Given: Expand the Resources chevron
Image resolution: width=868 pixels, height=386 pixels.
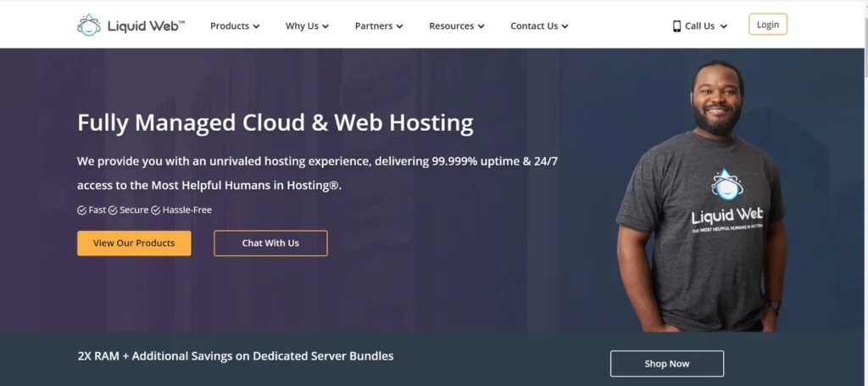Looking at the screenshot, I should point(481,26).
